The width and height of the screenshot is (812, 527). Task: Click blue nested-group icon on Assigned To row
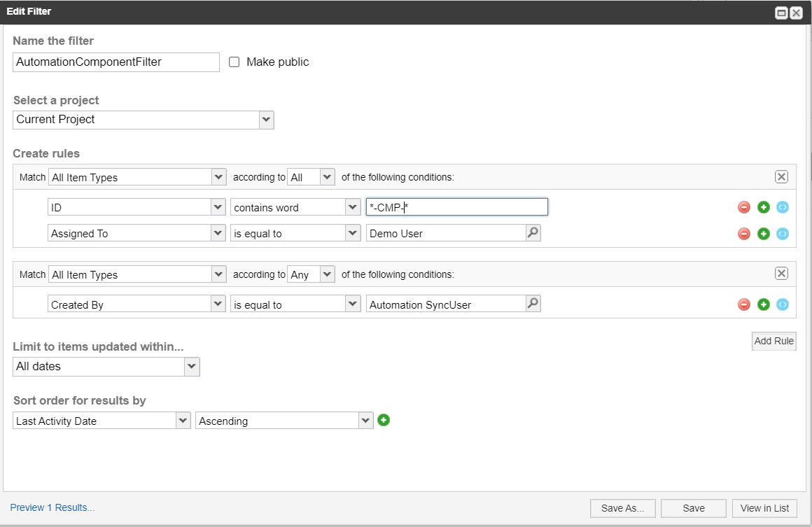click(783, 234)
